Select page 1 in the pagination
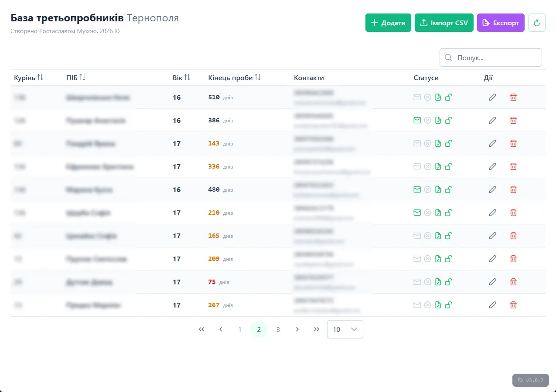The height and width of the screenshot is (392, 556). (239, 329)
